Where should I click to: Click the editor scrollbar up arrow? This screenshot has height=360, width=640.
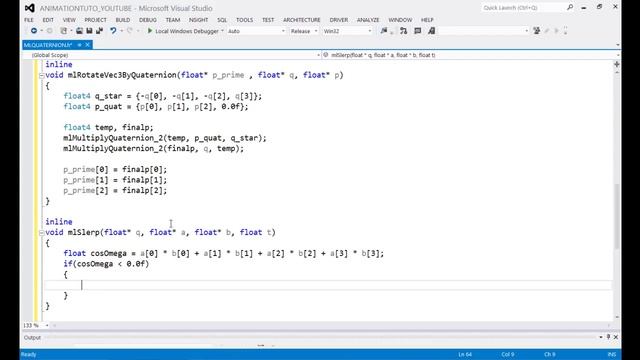616,73
